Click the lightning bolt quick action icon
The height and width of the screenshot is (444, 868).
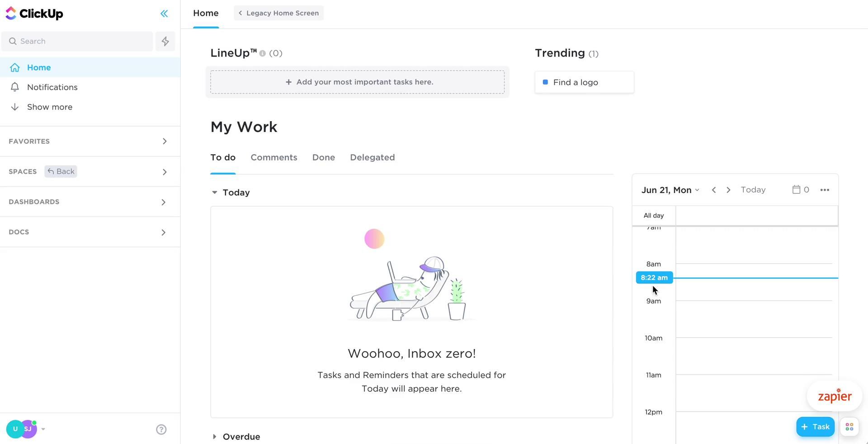coord(165,42)
